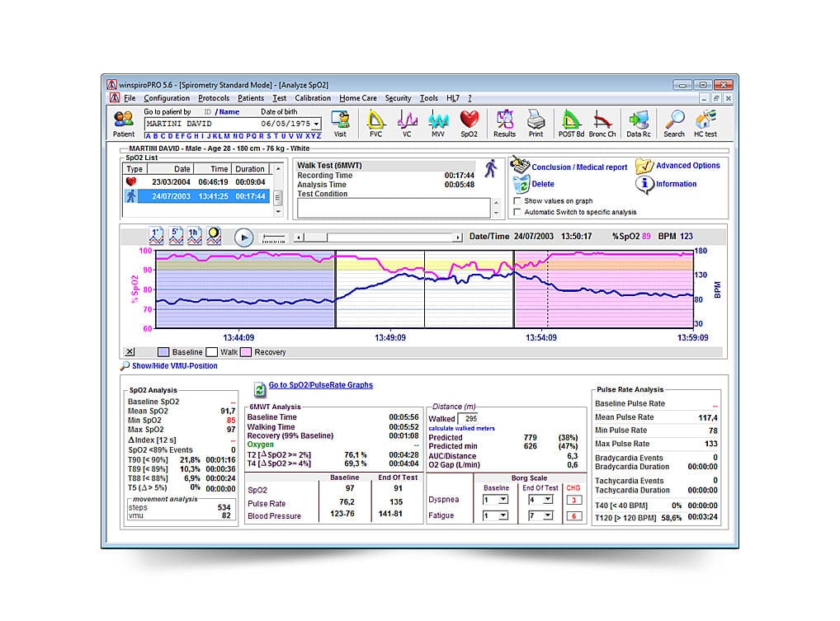The height and width of the screenshot is (621, 840).
Task: Open the FVC spirometry test
Action: tap(375, 123)
